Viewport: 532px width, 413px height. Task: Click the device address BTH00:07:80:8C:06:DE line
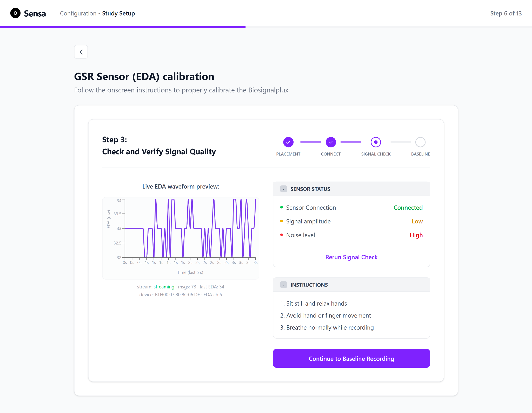coord(181,295)
